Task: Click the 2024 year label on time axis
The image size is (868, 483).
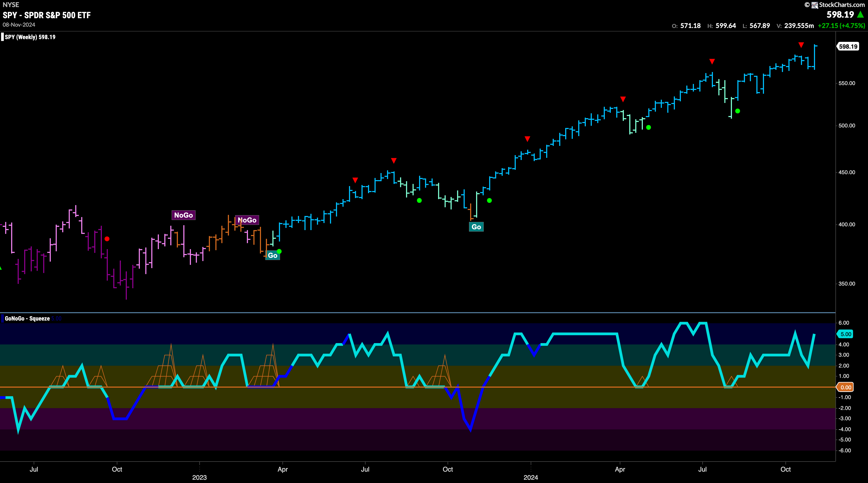Action: tap(531, 477)
